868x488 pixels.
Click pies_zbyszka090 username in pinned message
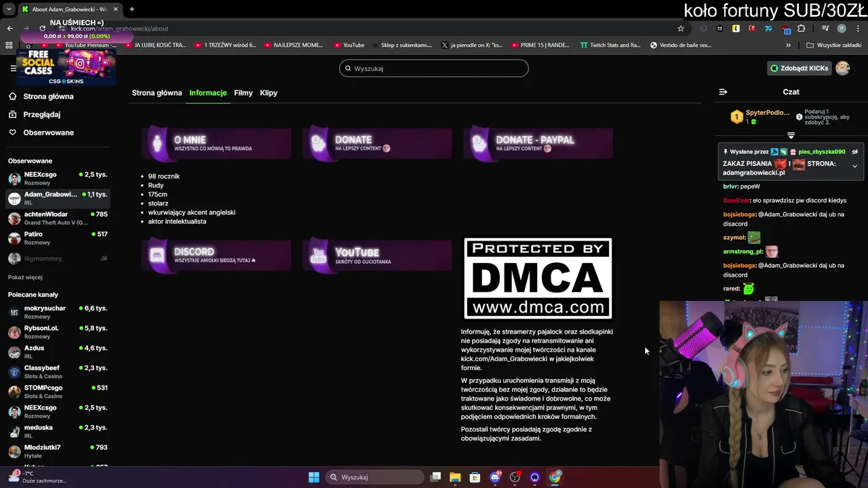point(821,152)
